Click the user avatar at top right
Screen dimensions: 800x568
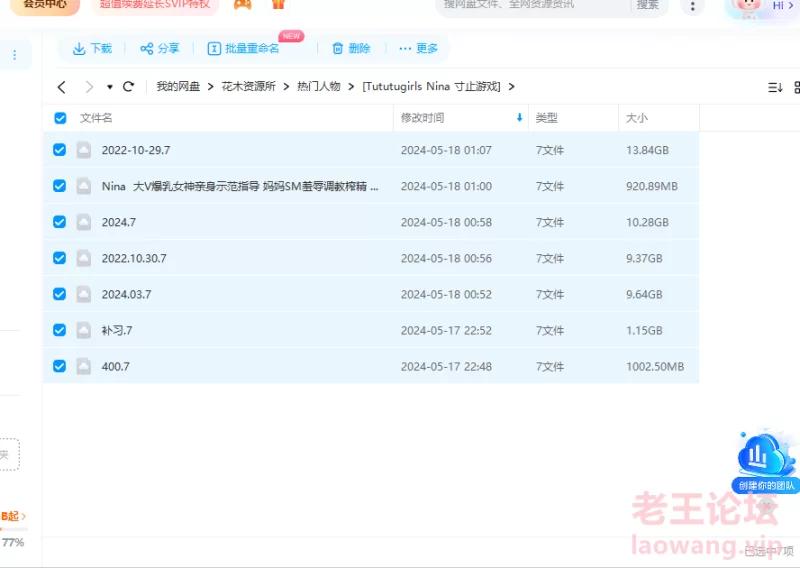[x=748, y=6]
